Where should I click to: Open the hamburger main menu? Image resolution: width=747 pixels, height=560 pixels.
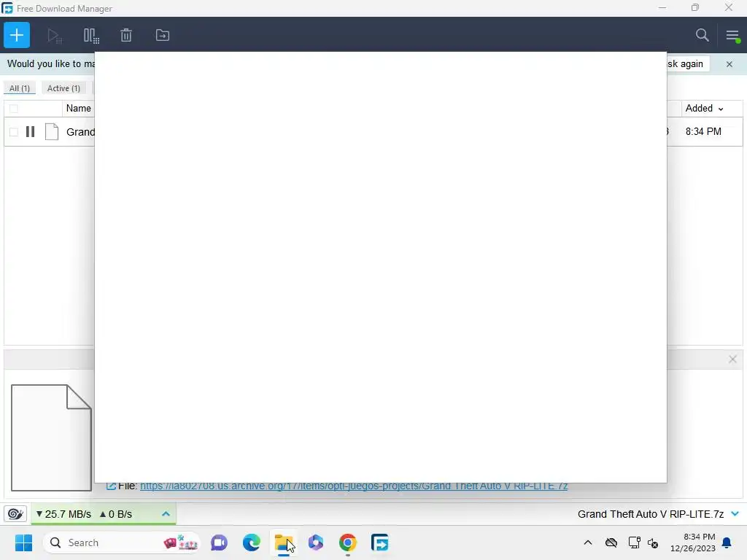[x=732, y=36]
